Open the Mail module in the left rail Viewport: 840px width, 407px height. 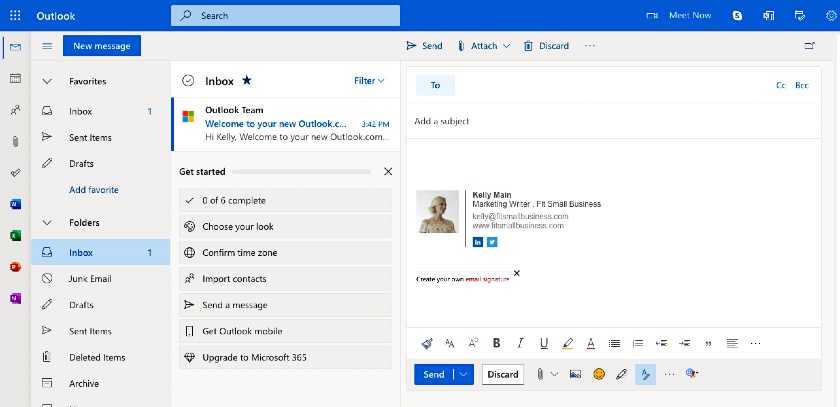pos(16,47)
